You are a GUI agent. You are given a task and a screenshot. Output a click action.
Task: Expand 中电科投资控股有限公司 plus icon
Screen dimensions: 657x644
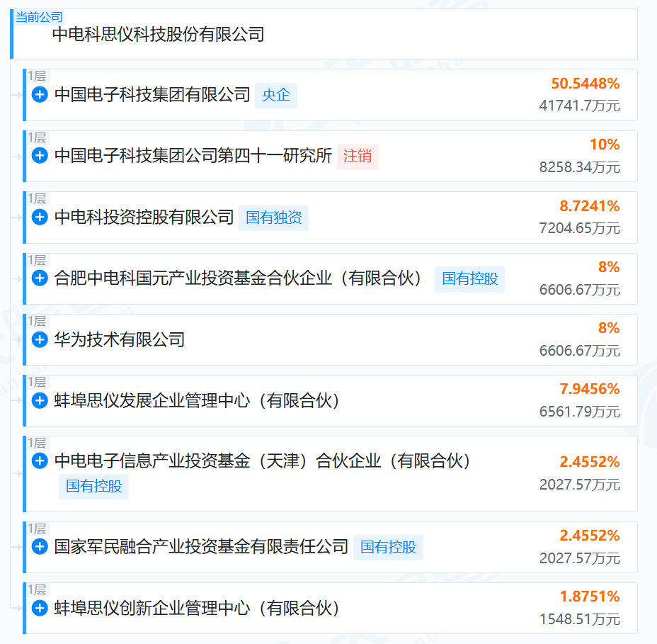pos(40,218)
